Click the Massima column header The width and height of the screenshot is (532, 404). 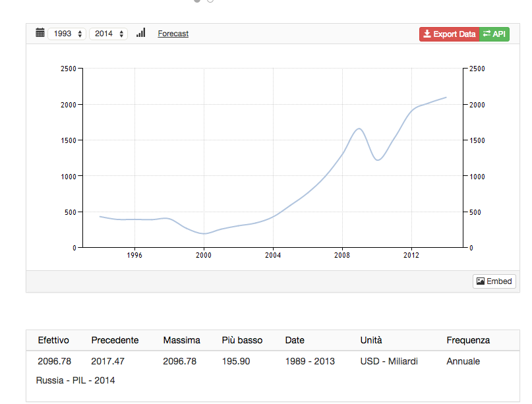coord(181,340)
